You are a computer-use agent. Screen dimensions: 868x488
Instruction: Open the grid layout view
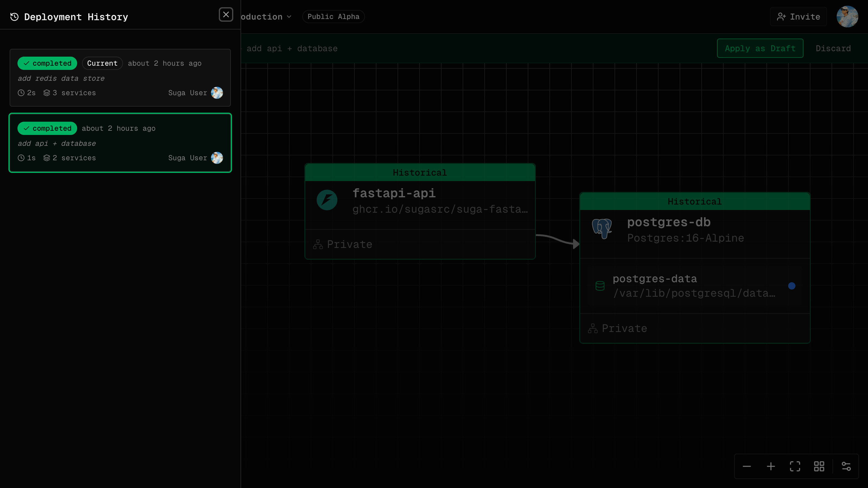pyautogui.click(x=819, y=466)
